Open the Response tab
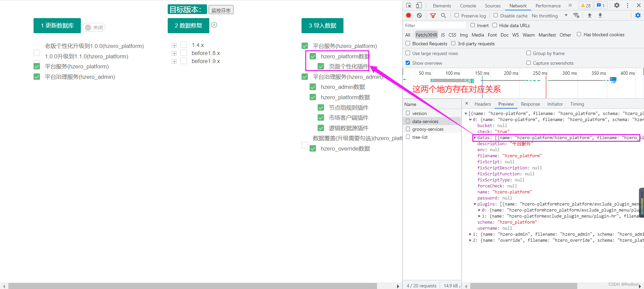This screenshot has width=644, height=289. 530,104
